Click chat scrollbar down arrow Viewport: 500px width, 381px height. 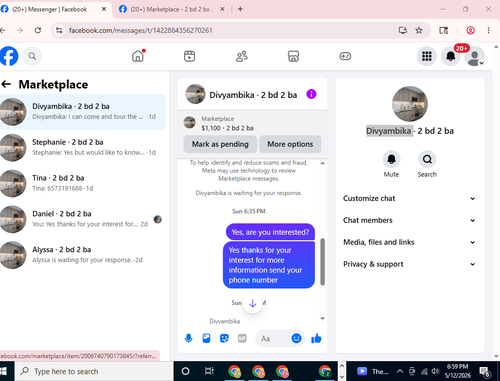point(322,318)
